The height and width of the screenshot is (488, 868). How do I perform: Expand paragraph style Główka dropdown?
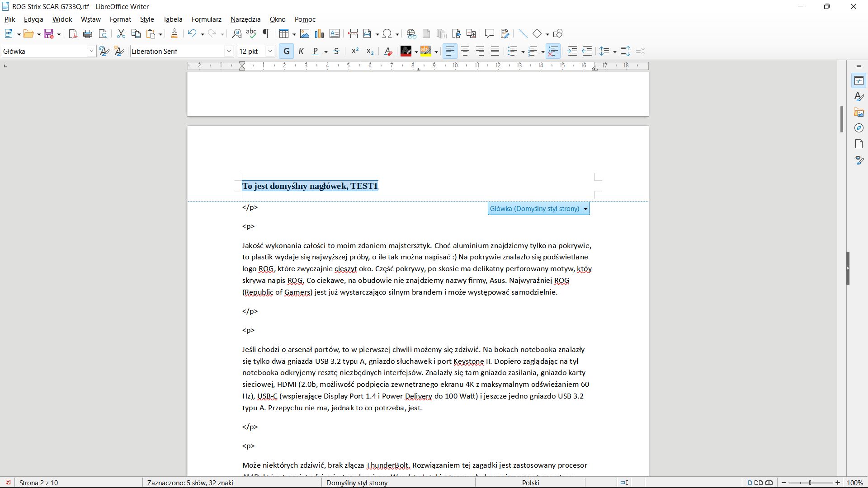tap(91, 52)
